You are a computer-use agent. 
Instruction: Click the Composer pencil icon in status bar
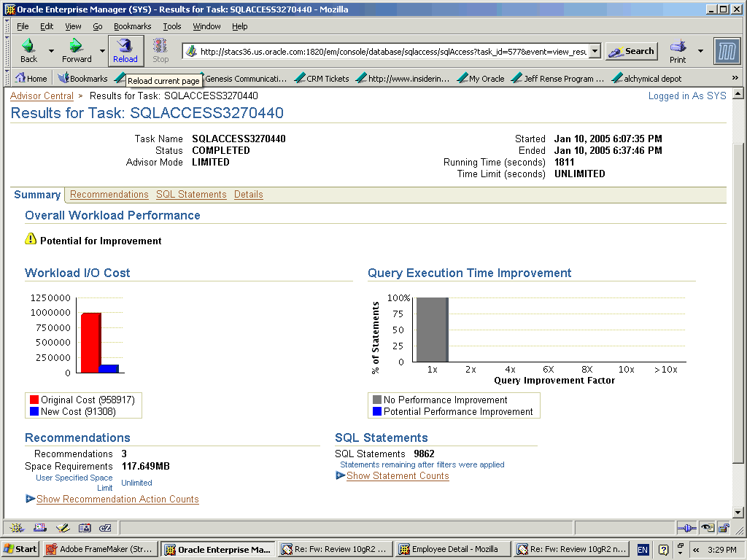point(63,528)
